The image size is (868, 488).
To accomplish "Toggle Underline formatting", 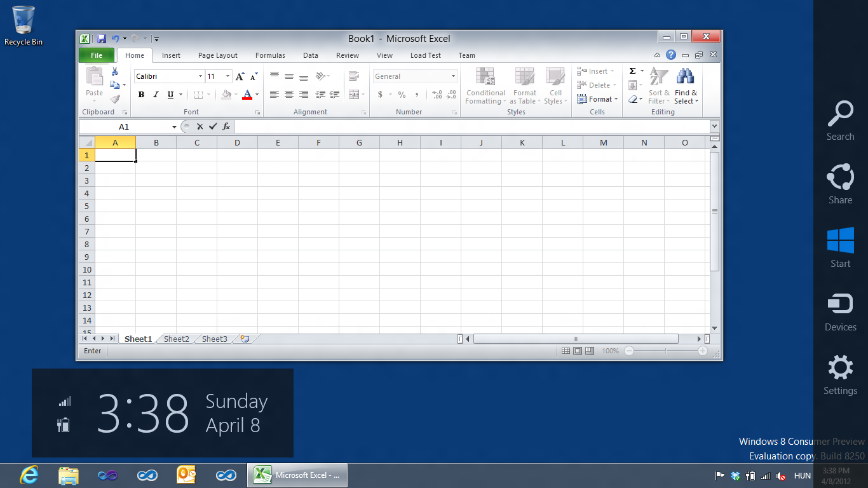I will coord(170,95).
